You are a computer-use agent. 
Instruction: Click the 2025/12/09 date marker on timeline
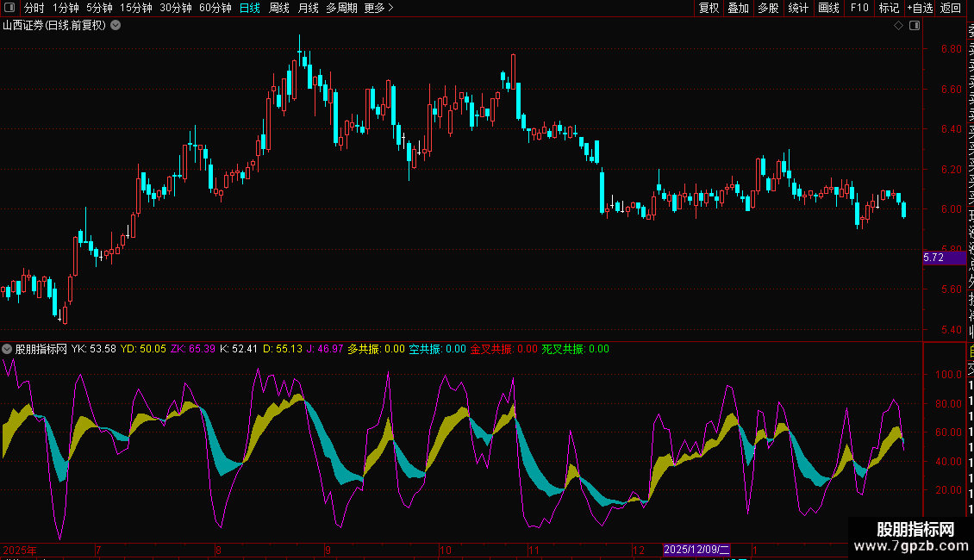696,550
